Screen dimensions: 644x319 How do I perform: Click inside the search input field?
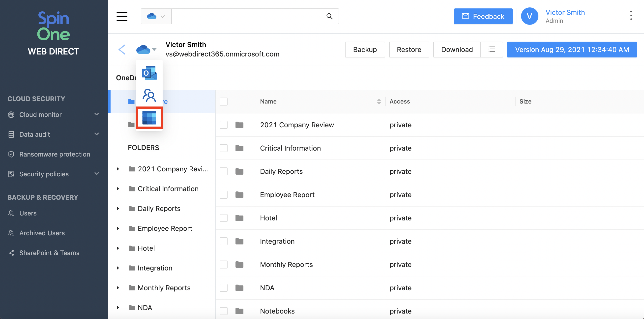[247, 16]
